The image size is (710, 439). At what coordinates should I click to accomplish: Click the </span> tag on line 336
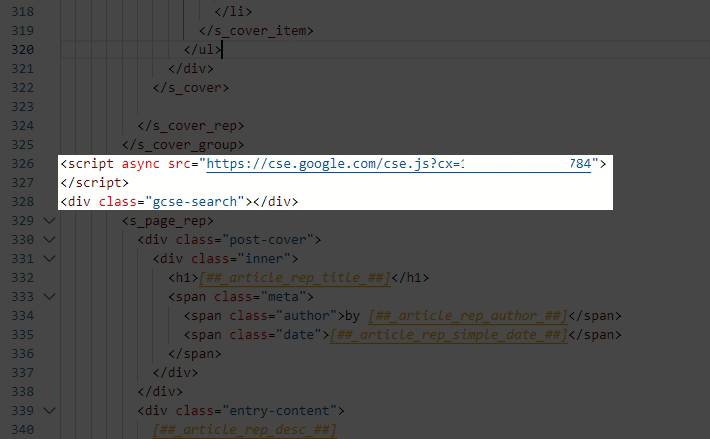[195, 354]
